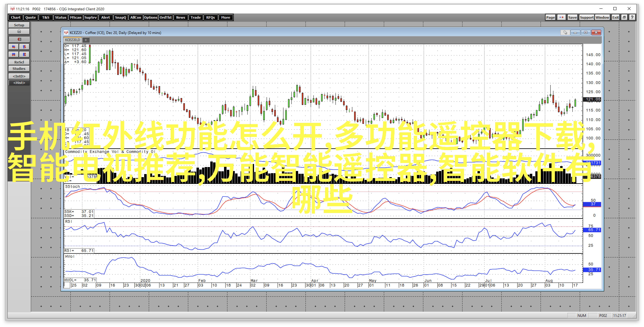The height and width of the screenshot is (327, 644).
Task: Click the 11:21:17 clock in the status bar
Action: (620, 316)
